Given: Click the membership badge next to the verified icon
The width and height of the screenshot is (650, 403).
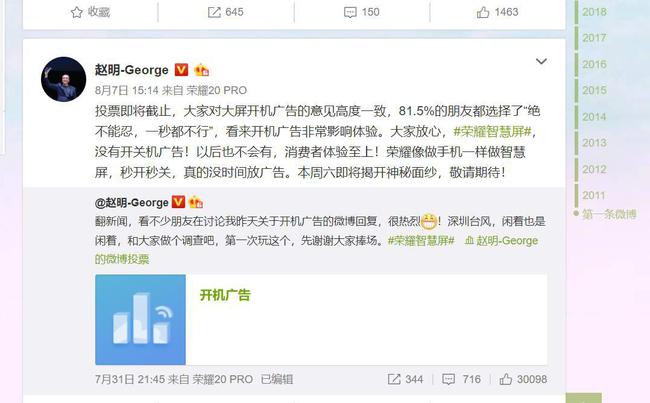Looking at the screenshot, I should tap(201, 70).
